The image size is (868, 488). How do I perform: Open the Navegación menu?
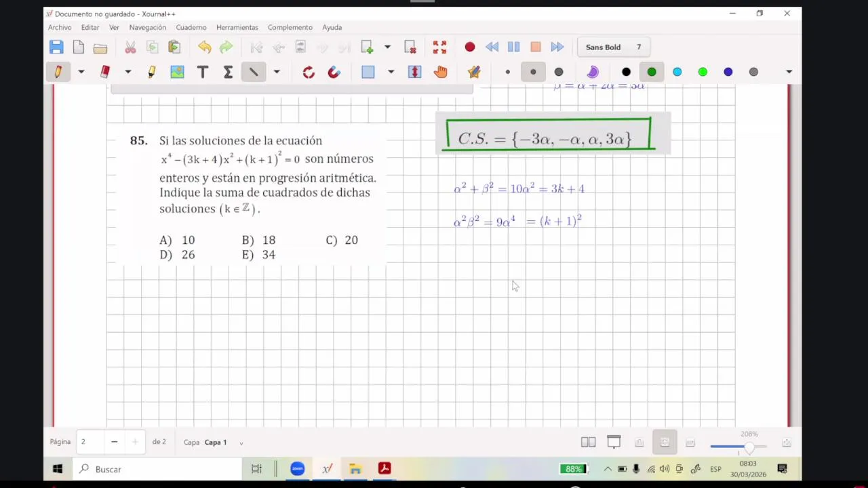148,27
